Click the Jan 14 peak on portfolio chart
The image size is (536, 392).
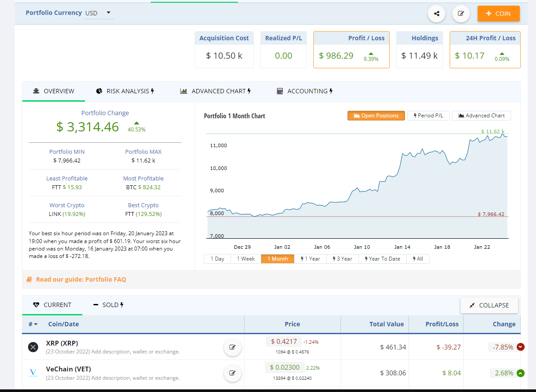pos(402,154)
